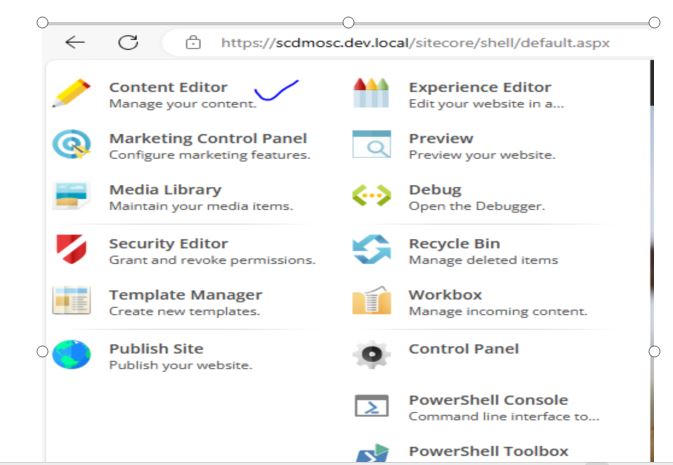673x465 pixels.
Task: Click 'Open the Debugger.' text
Action: [x=477, y=207]
